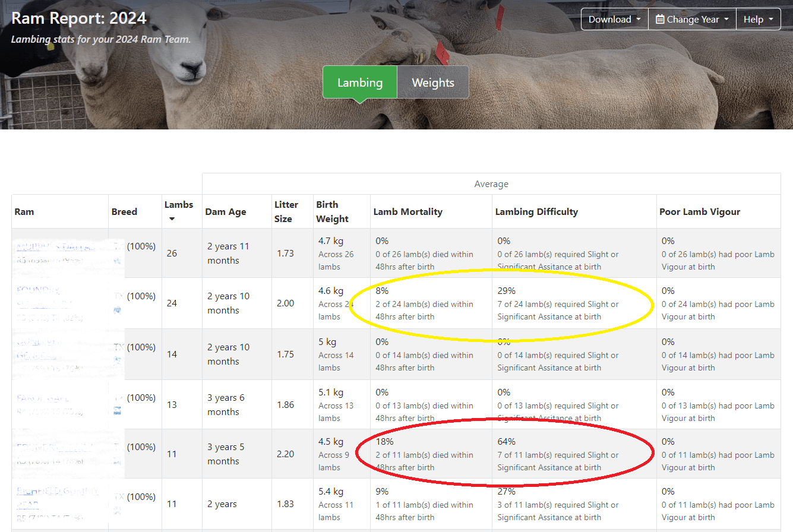Sort the table by Lambing Difficulty column
Screen dimensions: 793x532
coord(536,211)
